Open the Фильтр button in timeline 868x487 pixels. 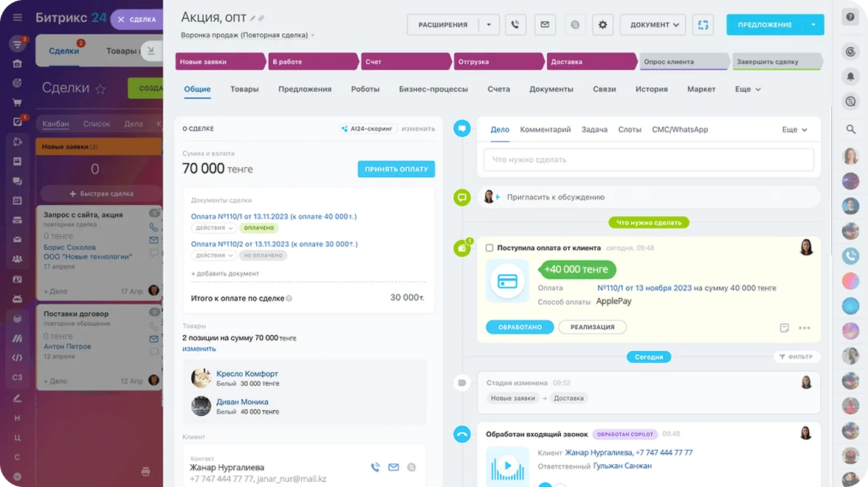click(x=796, y=357)
